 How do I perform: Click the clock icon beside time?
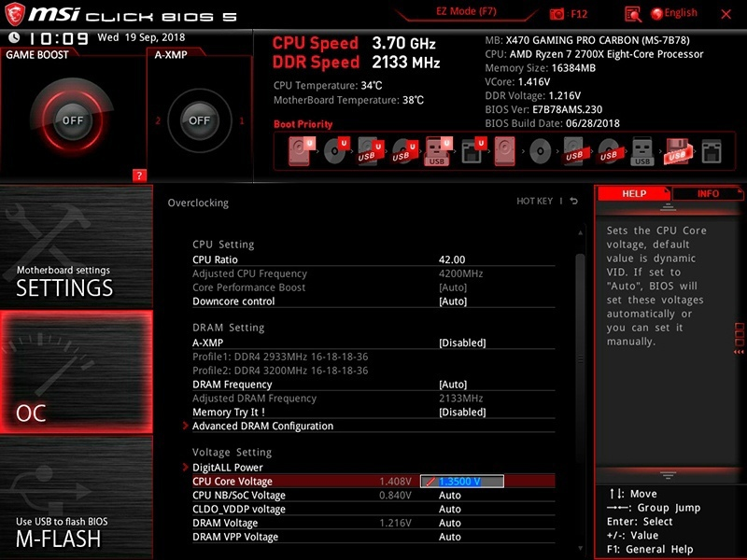(x=14, y=37)
